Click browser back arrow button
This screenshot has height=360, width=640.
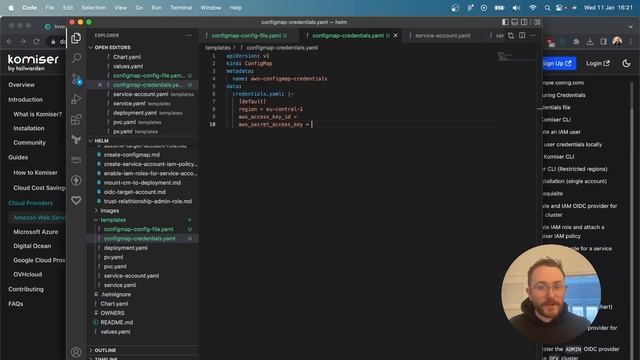pos(9,42)
